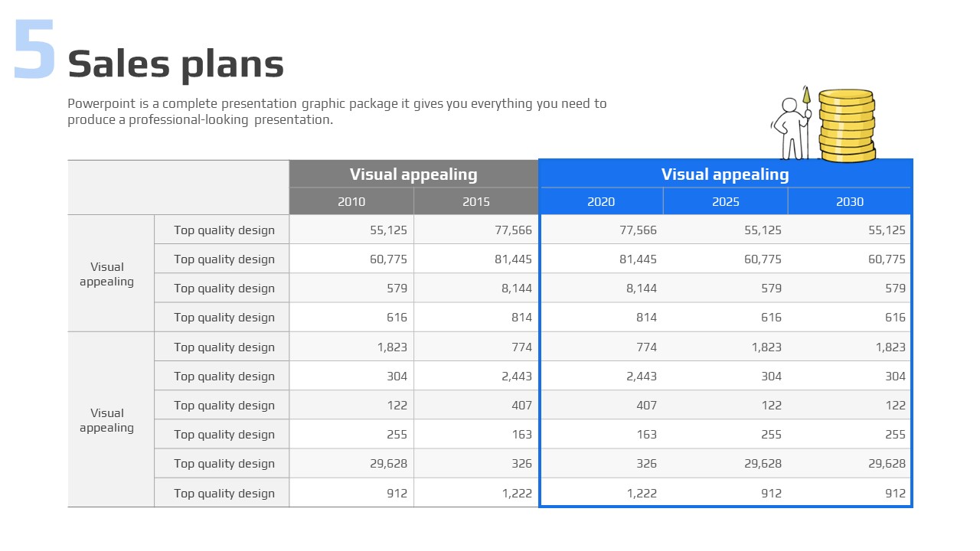Click "Top quality design" in the 1,823 row
This screenshot has width=980, height=551.
point(224,347)
